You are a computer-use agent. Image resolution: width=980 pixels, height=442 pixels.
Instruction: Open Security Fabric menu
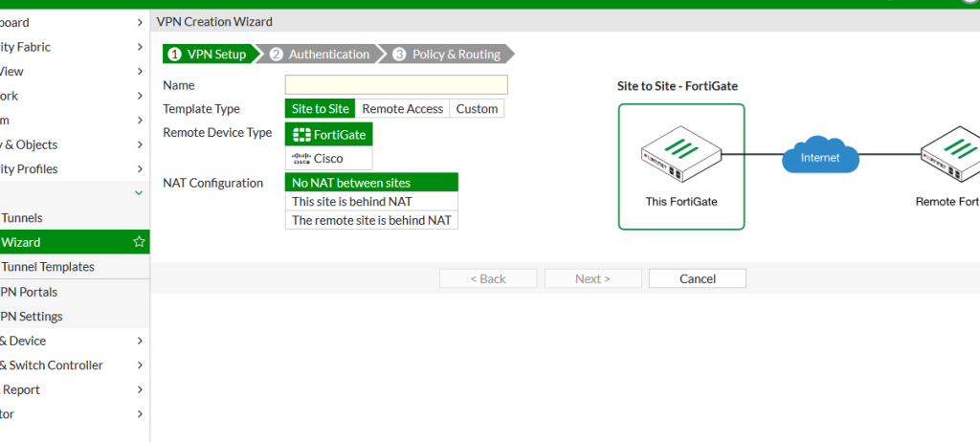pos(75,47)
